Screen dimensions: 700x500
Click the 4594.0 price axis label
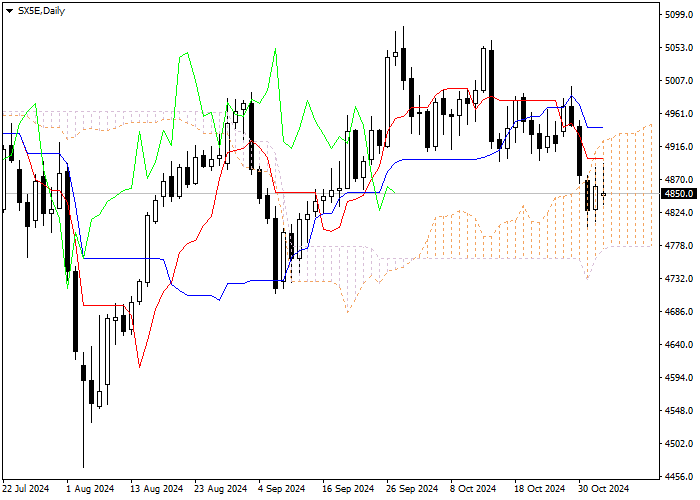tap(679, 378)
